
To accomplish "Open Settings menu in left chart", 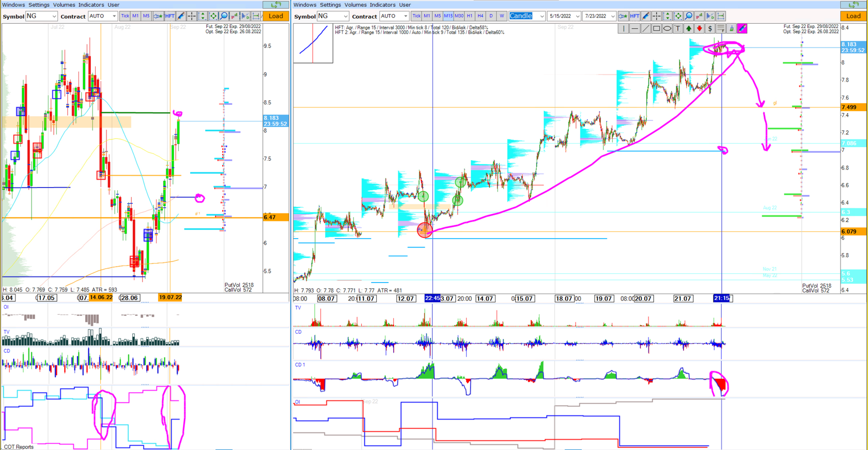I will (39, 5).
